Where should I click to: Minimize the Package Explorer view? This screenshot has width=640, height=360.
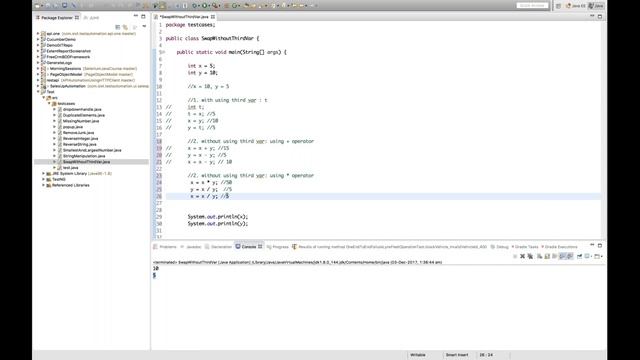[136, 16]
